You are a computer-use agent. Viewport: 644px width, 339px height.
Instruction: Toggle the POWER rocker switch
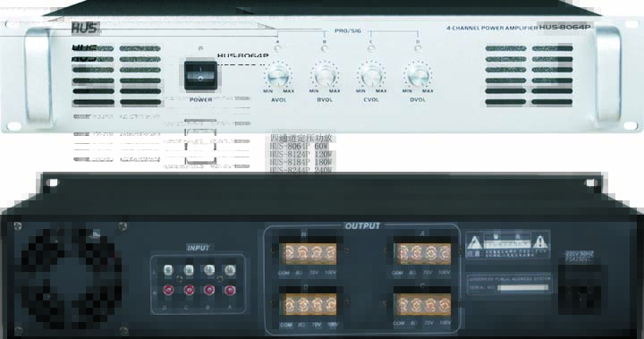pos(200,76)
